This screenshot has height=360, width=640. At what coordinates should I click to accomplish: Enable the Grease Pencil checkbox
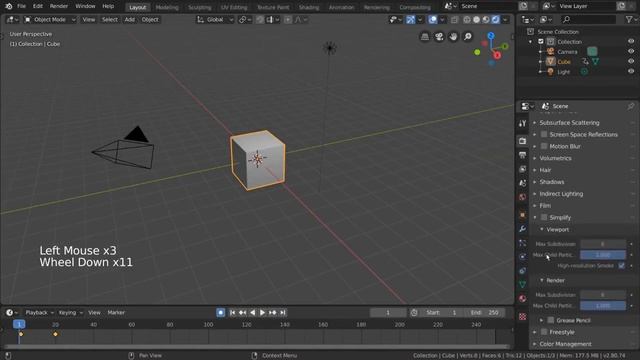point(551,320)
